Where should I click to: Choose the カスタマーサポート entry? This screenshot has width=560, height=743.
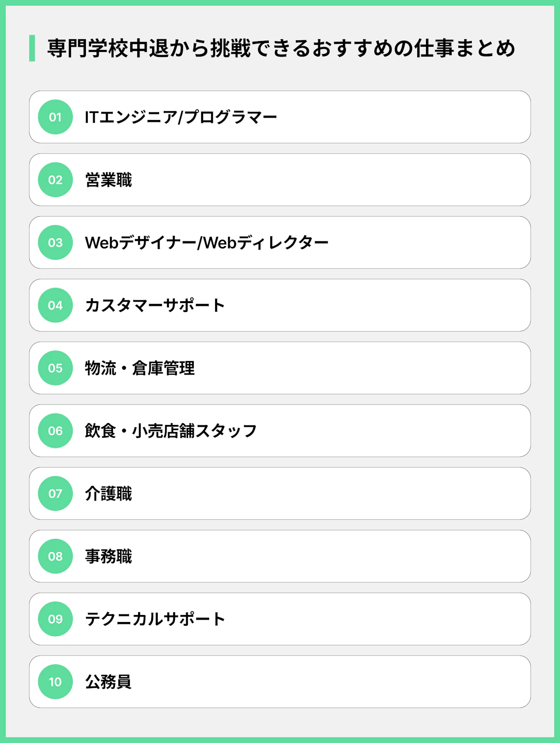(154, 305)
